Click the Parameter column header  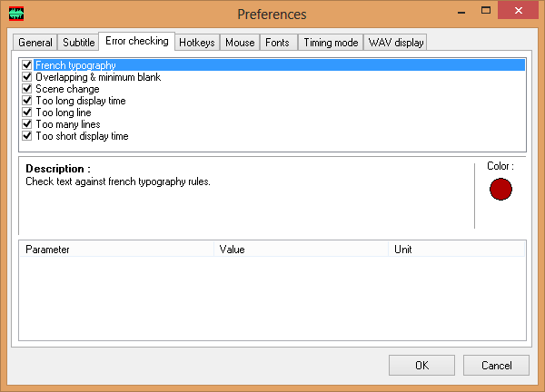pos(117,250)
